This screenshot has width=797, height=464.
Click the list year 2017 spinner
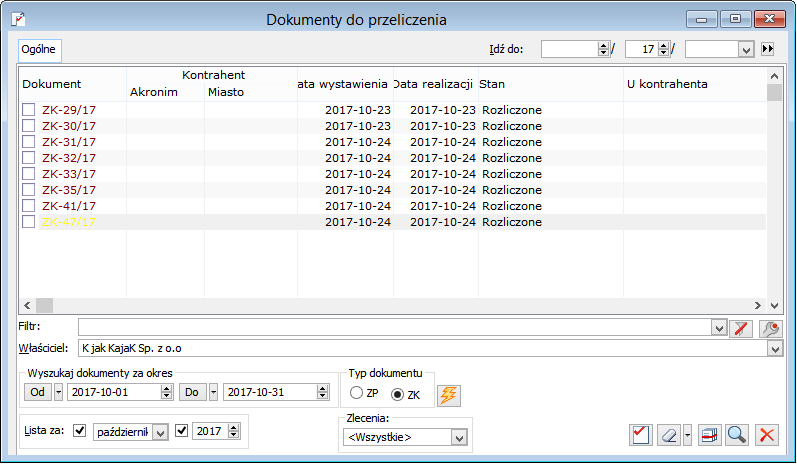tap(233, 431)
